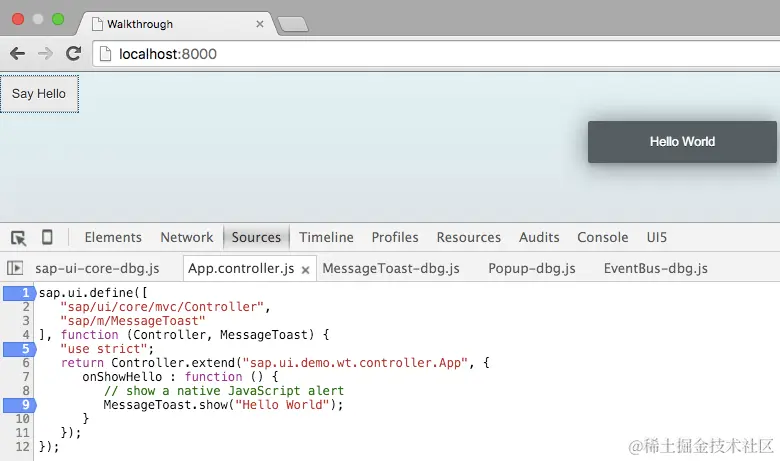The image size is (780, 461).
Task: Set breakpoint on line number 8
Action: click(26, 391)
